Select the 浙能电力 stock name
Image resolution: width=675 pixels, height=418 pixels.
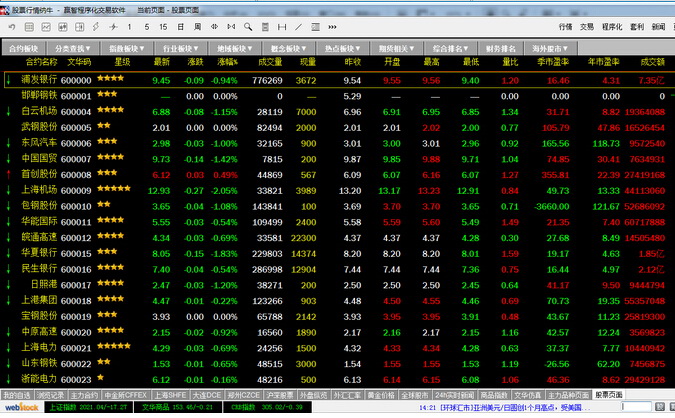[x=39, y=379]
